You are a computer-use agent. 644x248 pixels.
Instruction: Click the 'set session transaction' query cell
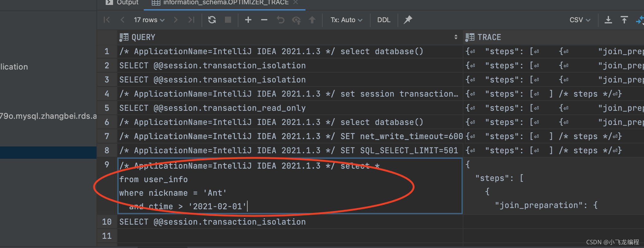click(290, 94)
